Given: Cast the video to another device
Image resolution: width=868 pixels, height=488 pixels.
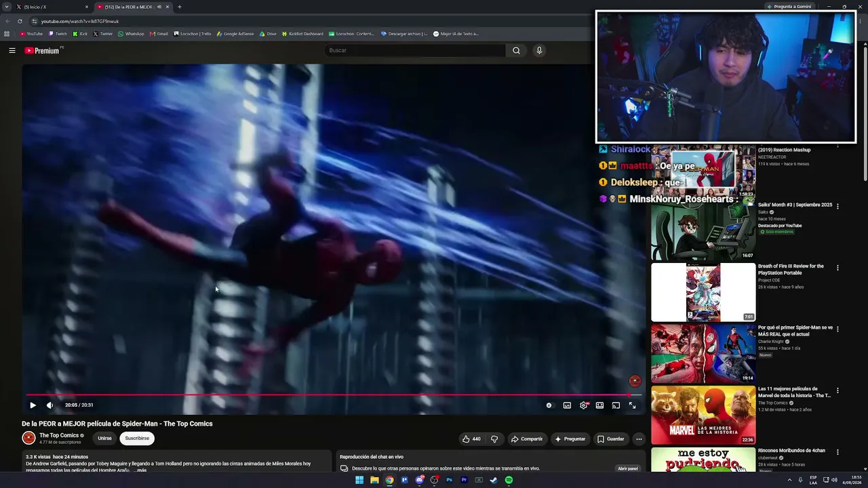Looking at the screenshot, I should point(616,405).
